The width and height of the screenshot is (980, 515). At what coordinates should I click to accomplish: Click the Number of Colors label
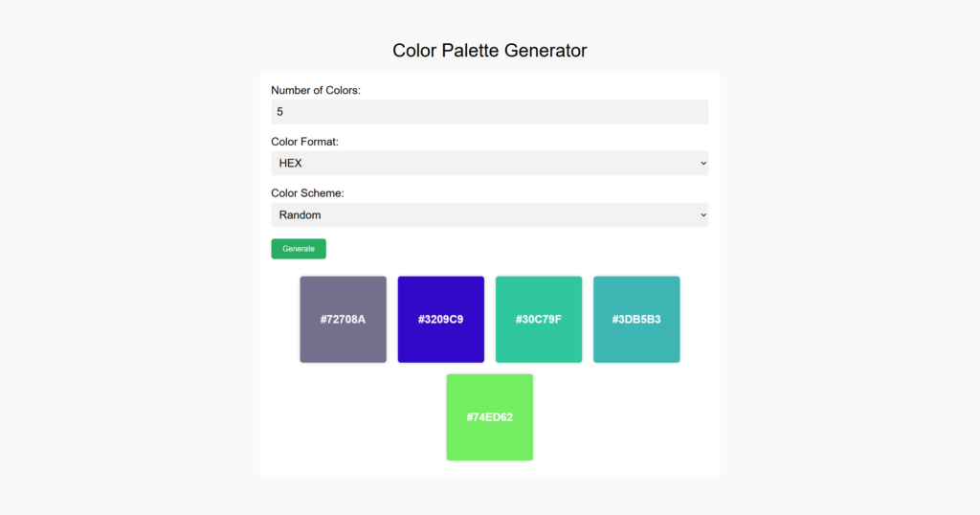(x=315, y=90)
